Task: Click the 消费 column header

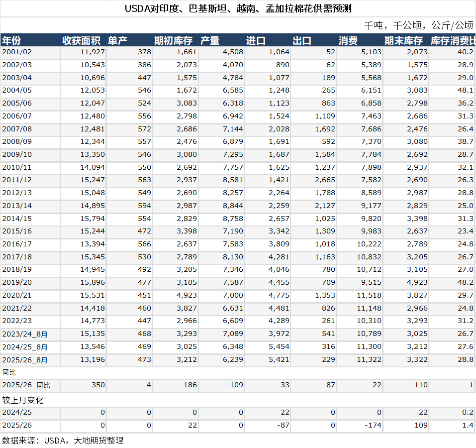Action: pyautogui.click(x=348, y=40)
